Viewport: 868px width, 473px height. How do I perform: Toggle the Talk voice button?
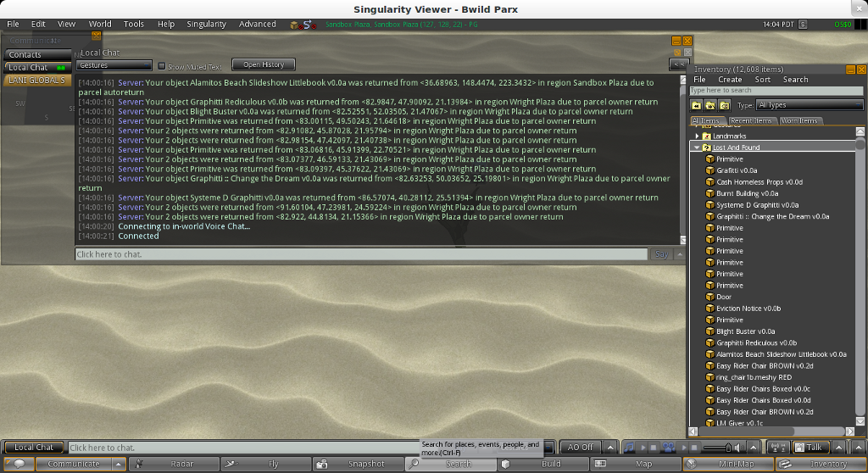click(812, 447)
